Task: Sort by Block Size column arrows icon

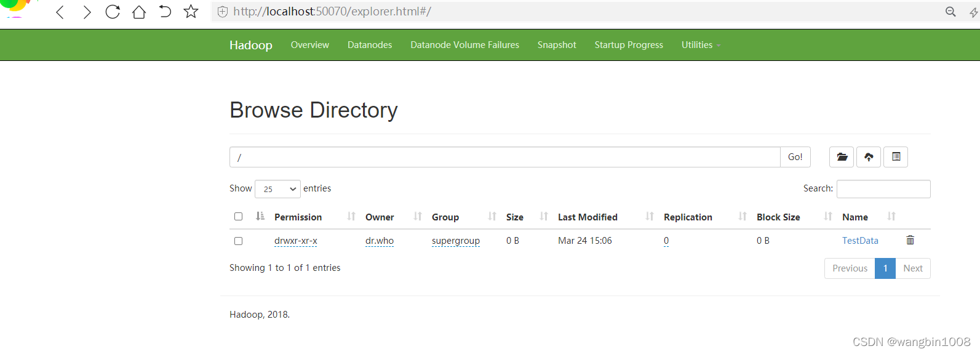Action: click(x=828, y=216)
